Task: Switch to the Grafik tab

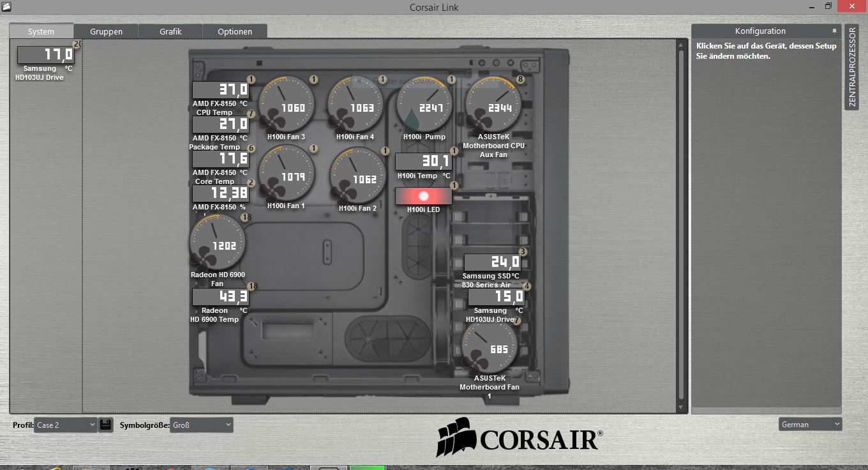Action: tap(170, 31)
